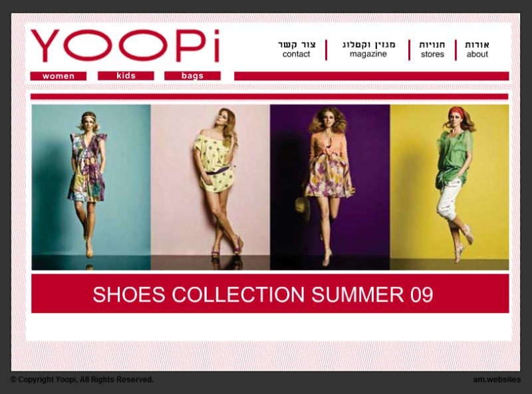This screenshot has width=532, height=394.
Task: Go to the contact page
Action: (x=297, y=50)
